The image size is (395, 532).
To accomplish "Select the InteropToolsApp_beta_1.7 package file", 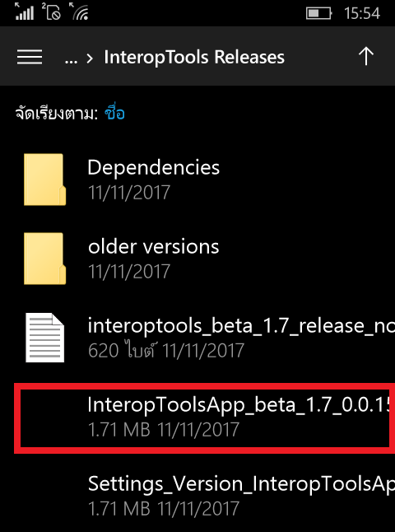I will [204, 417].
